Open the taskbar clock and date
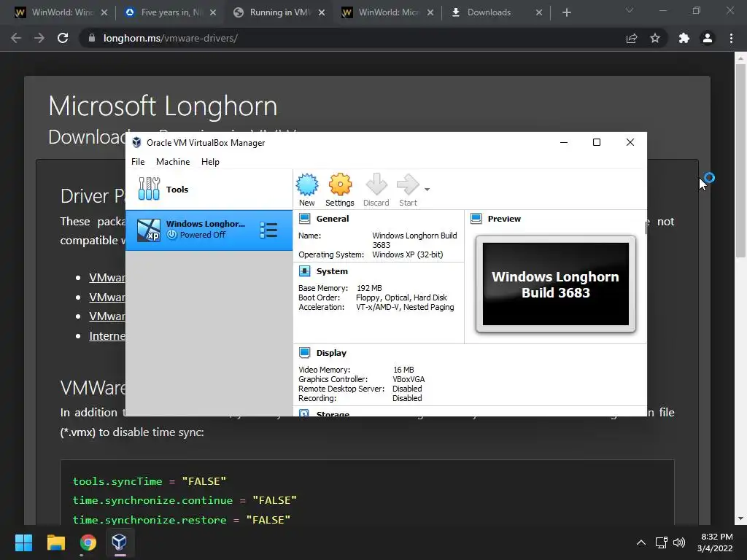747x560 pixels. [x=716, y=542]
